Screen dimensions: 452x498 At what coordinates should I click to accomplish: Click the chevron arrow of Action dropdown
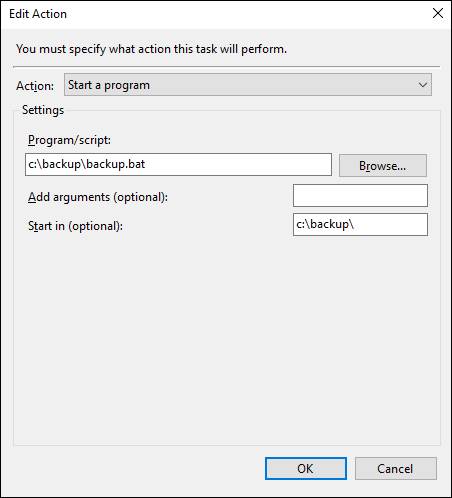[x=423, y=85]
